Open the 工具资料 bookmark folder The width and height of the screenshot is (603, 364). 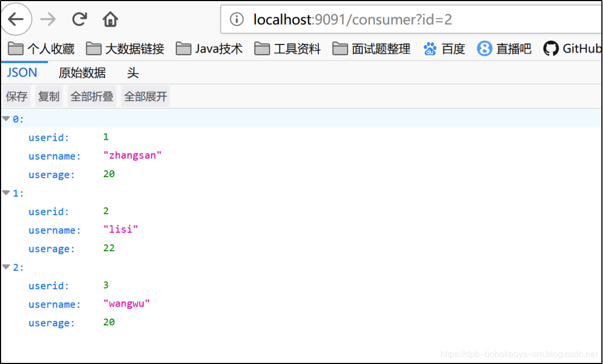click(x=287, y=49)
